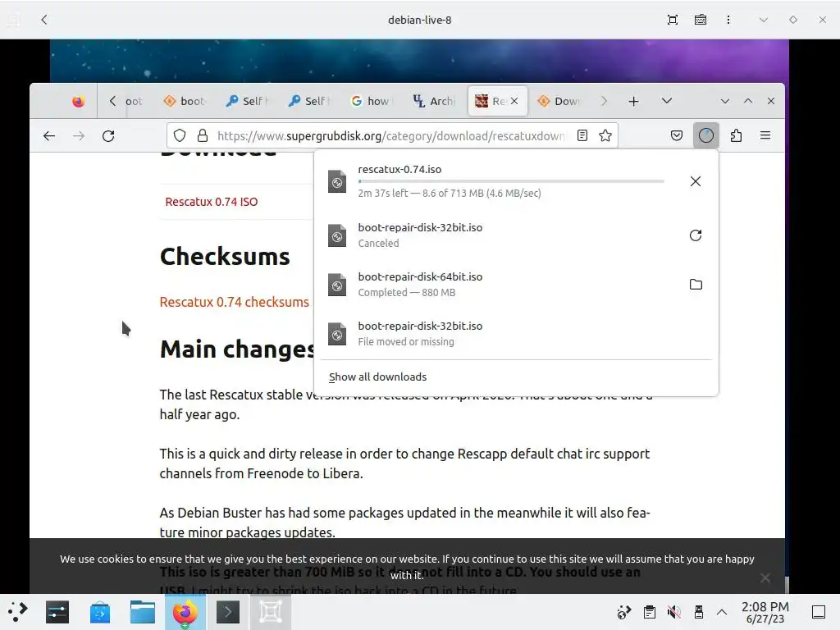Cancel the rescatux-0.74.iso download

(x=696, y=181)
